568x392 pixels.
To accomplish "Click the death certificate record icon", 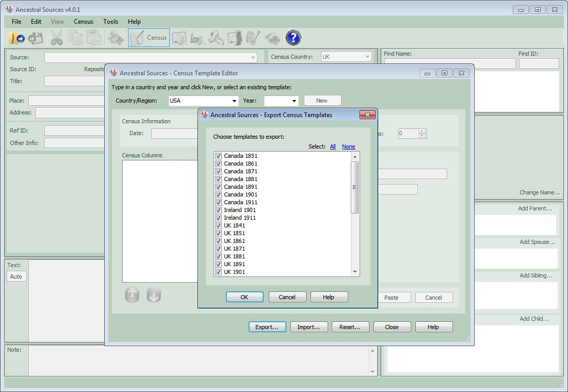I will tap(234, 38).
